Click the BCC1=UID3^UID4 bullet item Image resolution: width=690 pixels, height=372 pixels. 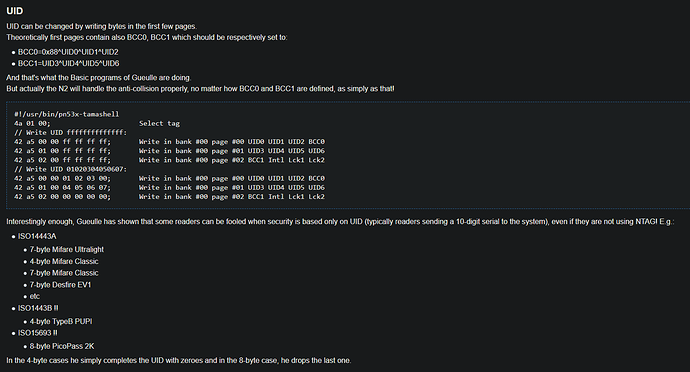(69, 63)
